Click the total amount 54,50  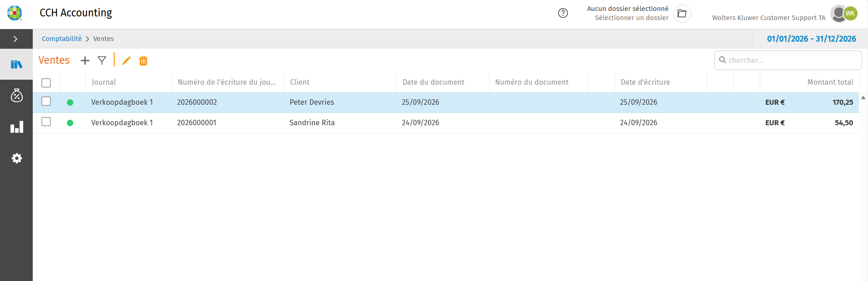(844, 123)
